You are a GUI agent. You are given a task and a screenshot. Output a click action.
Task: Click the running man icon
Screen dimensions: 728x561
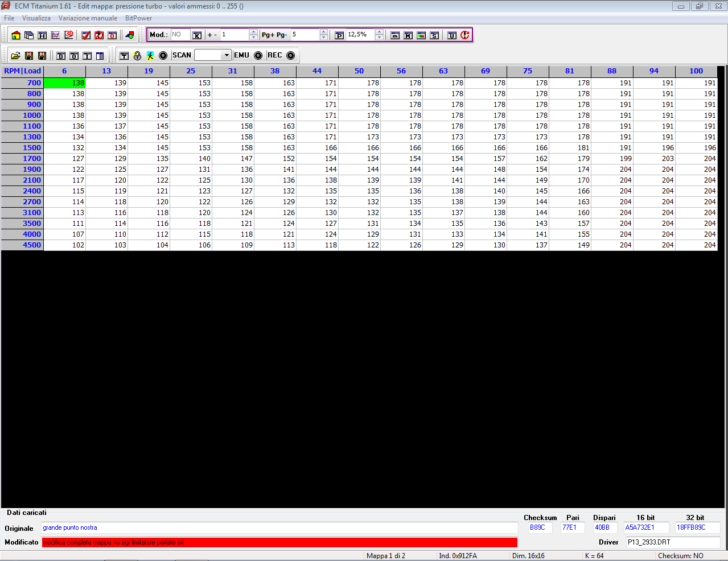pos(150,56)
